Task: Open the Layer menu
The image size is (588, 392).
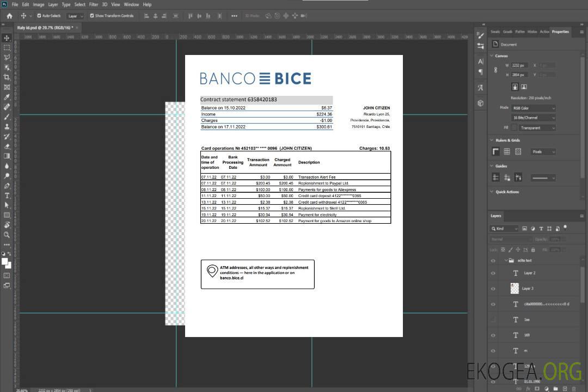Action: pyautogui.click(x=53, y=4)
